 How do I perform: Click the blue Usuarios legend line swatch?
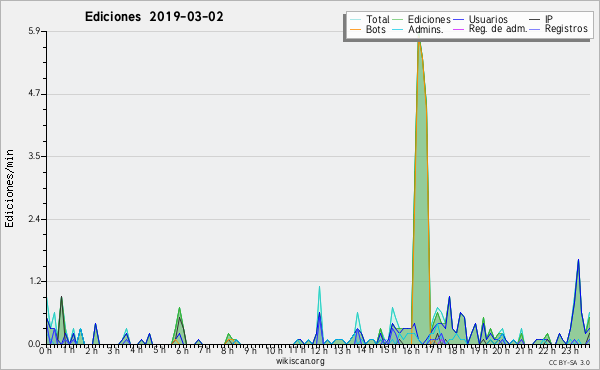pyautogui.click(x=458, y=19)
